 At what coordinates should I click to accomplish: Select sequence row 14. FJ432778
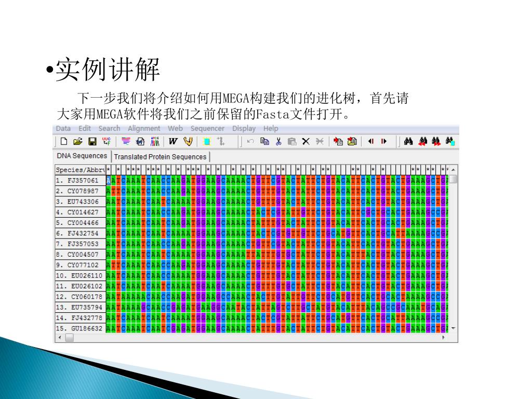click(x=81, y=317)
